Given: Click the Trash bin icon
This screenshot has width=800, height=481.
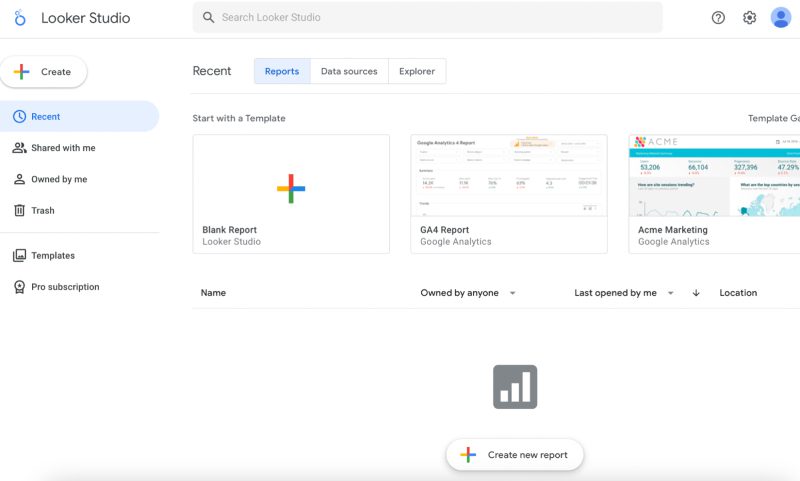Looking at the screenshot, I should [19, 210].
